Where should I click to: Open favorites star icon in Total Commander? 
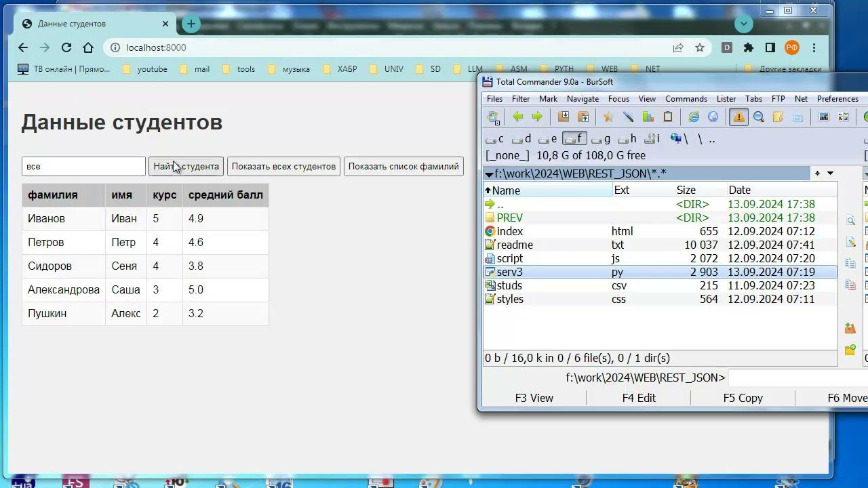pyautogui.click(x=608, y=117)
